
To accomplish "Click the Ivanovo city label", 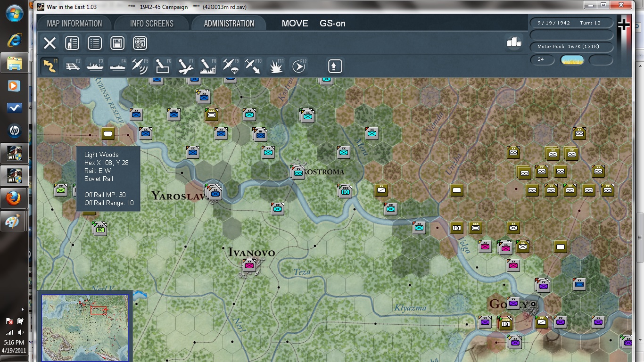I will coord(251,252).
